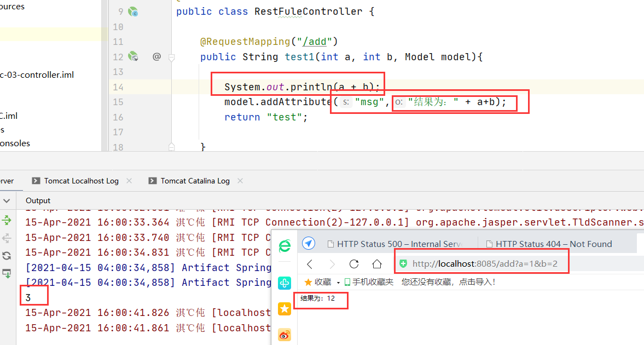Click the log line stamped 16:00:33.364
Viewport: 644px width, 345px height.
(x=334, y=222)
